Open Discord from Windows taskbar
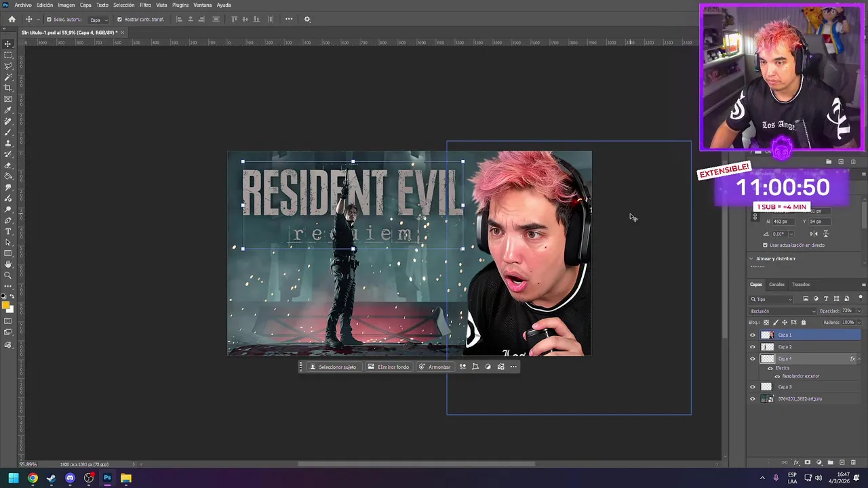 pos(70,479)
